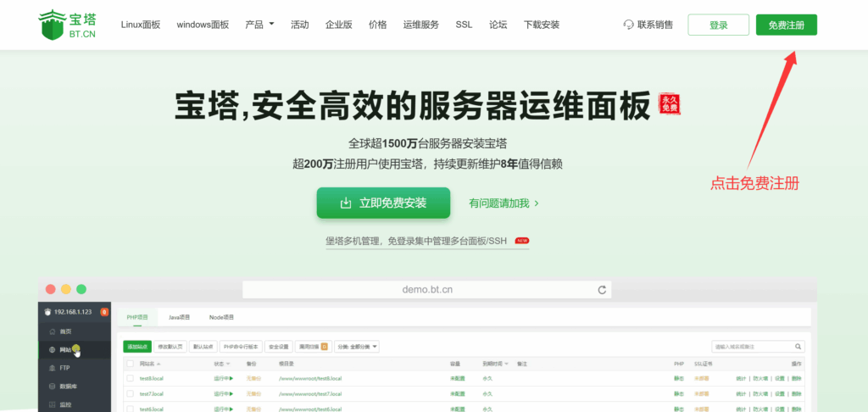Screen dimensions: 868x412
Task: Click the green 添加站点 button
Action: (x=137, y=347)
